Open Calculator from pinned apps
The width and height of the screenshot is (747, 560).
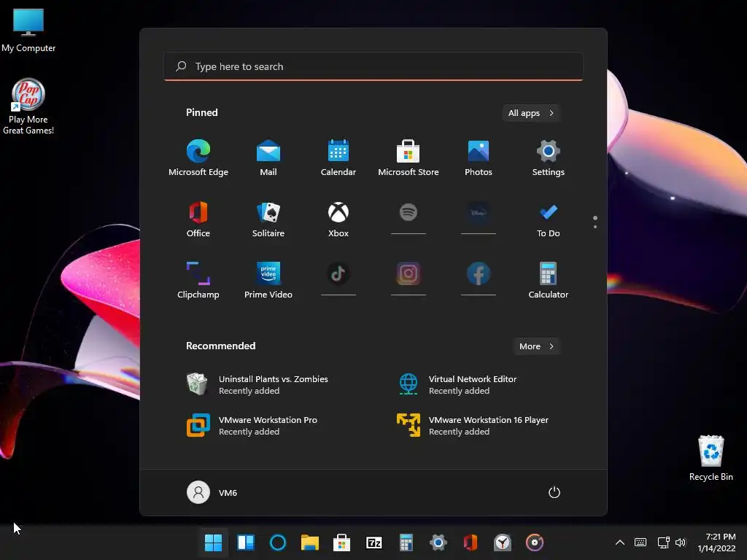(549, 281)
